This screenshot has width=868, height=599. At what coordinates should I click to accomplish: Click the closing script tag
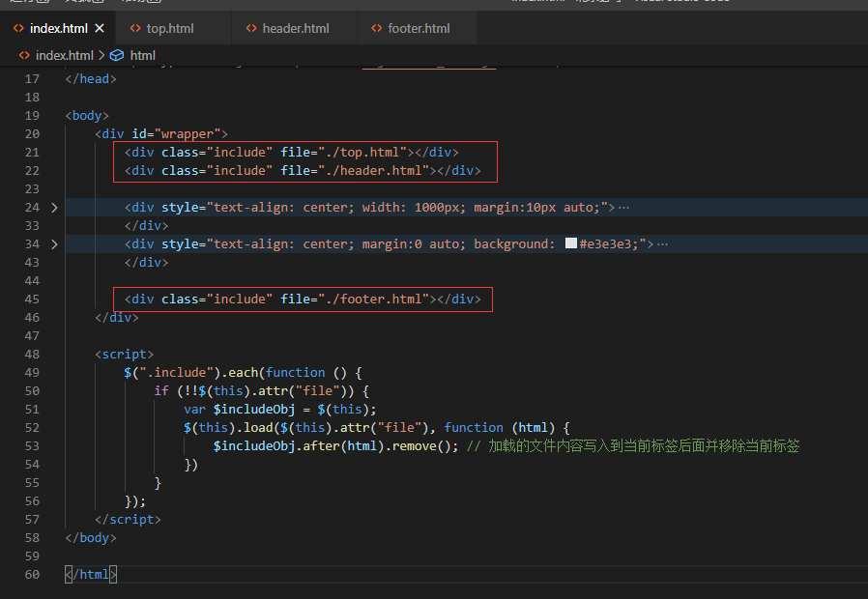point(128,520)
